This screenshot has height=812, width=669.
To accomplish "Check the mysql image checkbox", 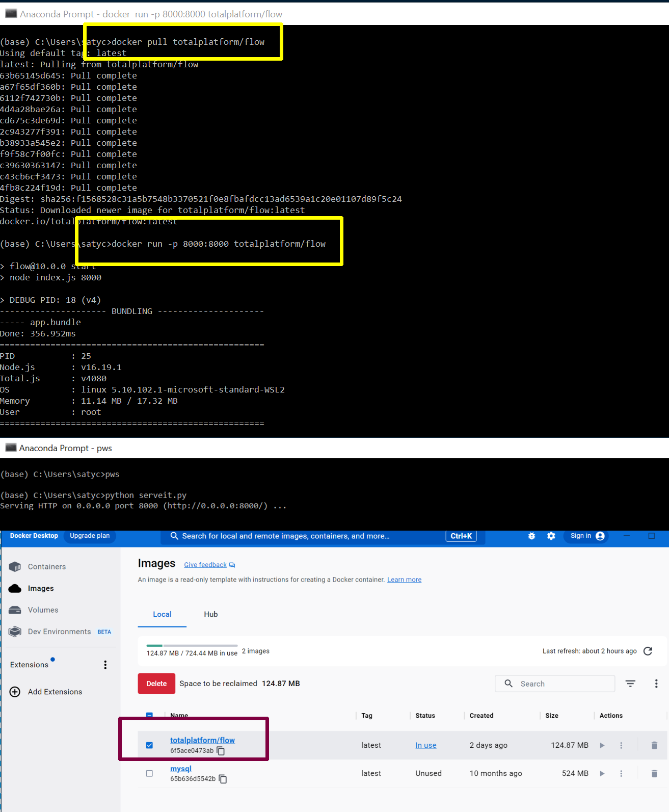I will tap(149, 773).
